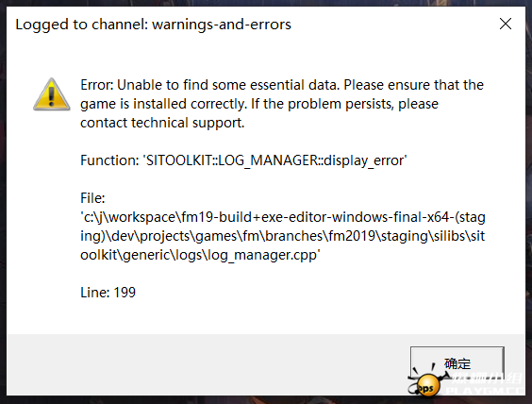Image resolution: width=532 pixels, height=404 pixels.
Task: Click empty title bar space beside the title
Action: point(391,25)
